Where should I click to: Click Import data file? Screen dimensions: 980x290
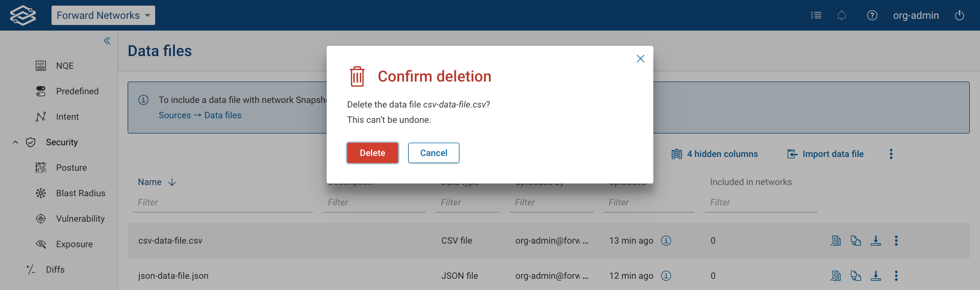(825, 154)
